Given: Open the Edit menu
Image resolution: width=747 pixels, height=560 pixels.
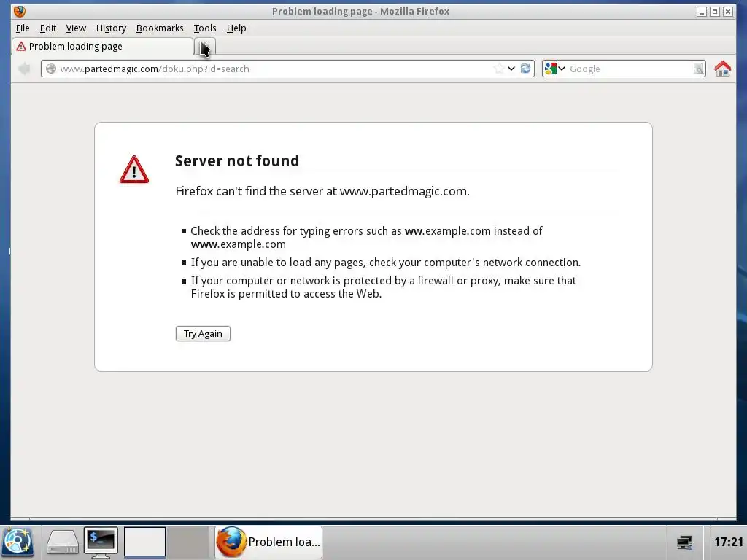Looking at the screenshot, I should coord(47,28).
